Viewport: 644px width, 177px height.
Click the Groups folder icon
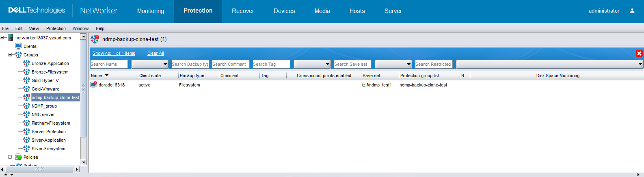click(x=18, y=55)
